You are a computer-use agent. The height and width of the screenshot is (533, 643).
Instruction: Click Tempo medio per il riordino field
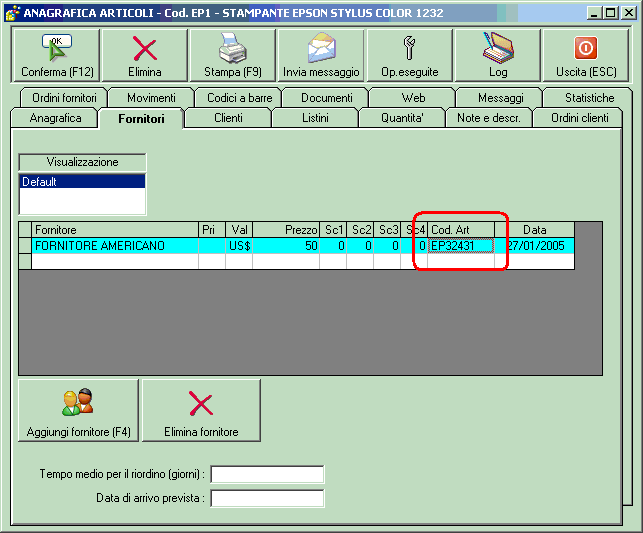tap(267, 474)
